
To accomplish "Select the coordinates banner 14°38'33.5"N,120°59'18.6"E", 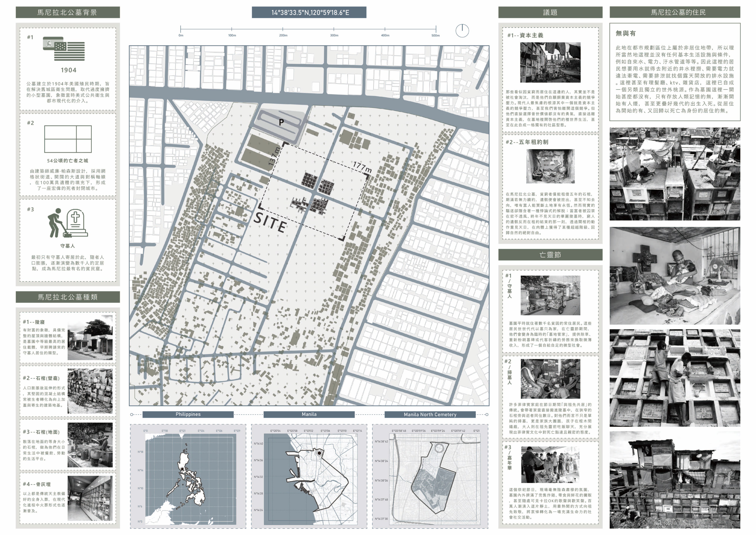I will (x=309, y=12).
